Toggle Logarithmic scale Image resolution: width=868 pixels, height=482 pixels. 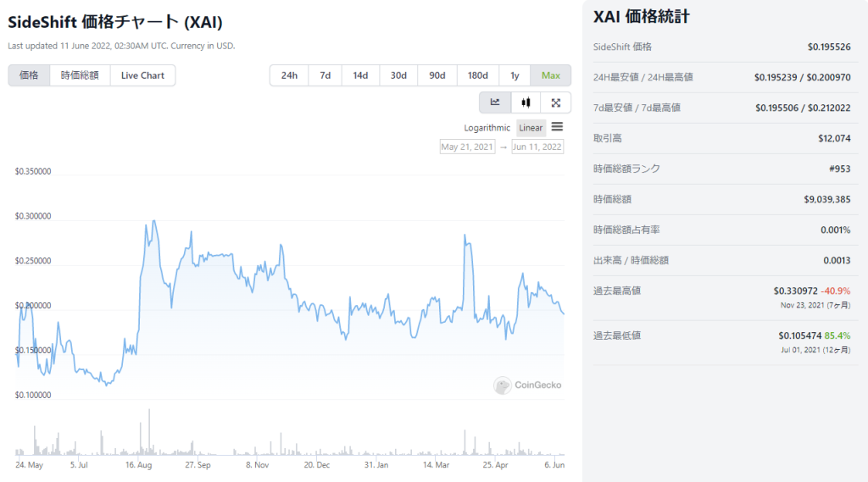click(x=487, y=128)
